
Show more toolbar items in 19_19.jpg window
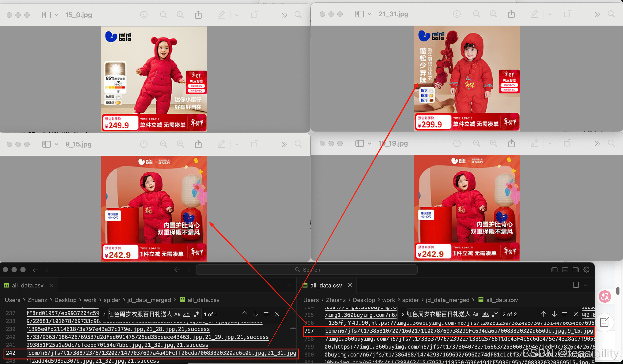pyautogui.click(x=597, y=144)
